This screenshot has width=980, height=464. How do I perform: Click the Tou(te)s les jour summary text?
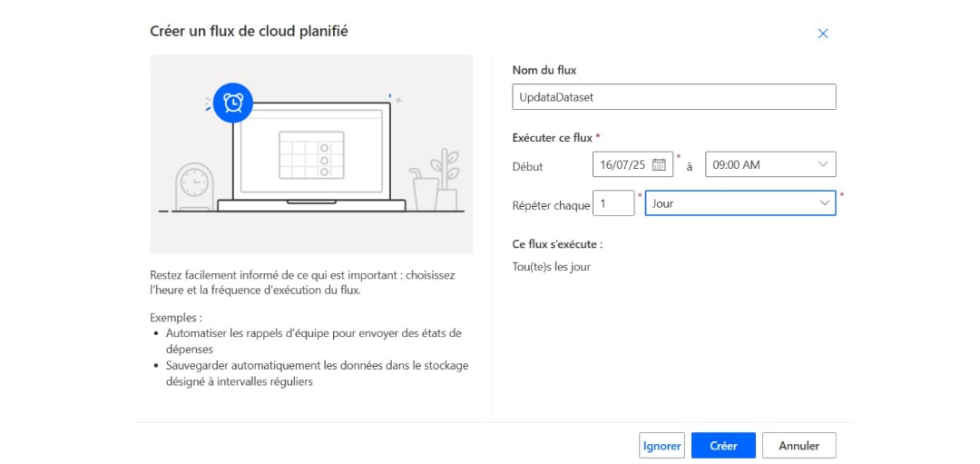click(x=552, y=267)
